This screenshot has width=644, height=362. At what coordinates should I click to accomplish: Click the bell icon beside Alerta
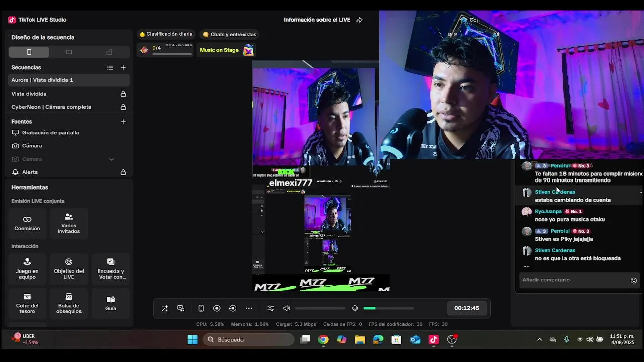pyautogui.click(x=15, y=172)
